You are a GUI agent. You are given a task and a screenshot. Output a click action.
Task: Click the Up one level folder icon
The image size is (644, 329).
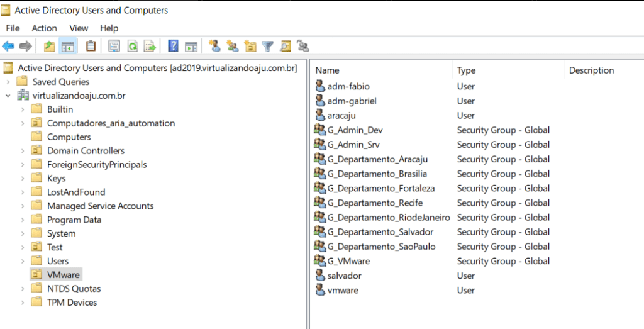pyautogui.click(x=49, y=46)
